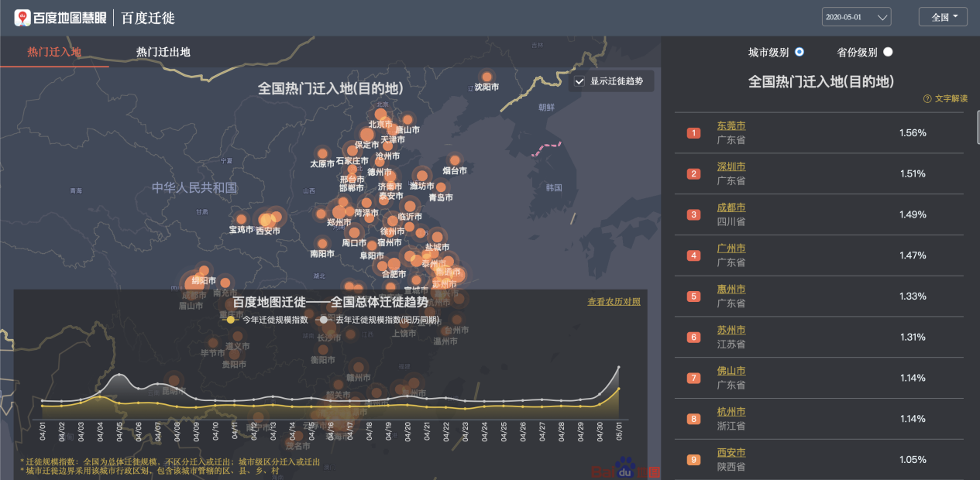Open the 深圳市 city link
The width and height of the screenshot is (980, 480).
click(x=731, y=166)
